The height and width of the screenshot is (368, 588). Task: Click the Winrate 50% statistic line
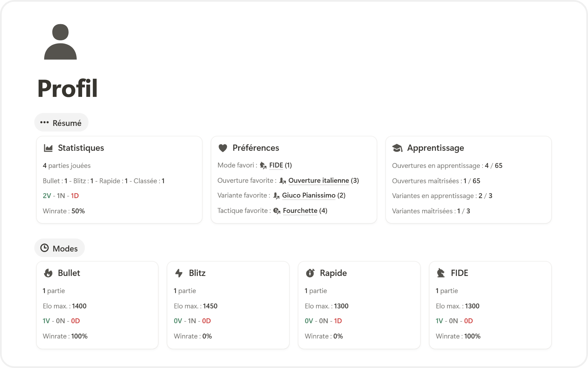(64, 211)
